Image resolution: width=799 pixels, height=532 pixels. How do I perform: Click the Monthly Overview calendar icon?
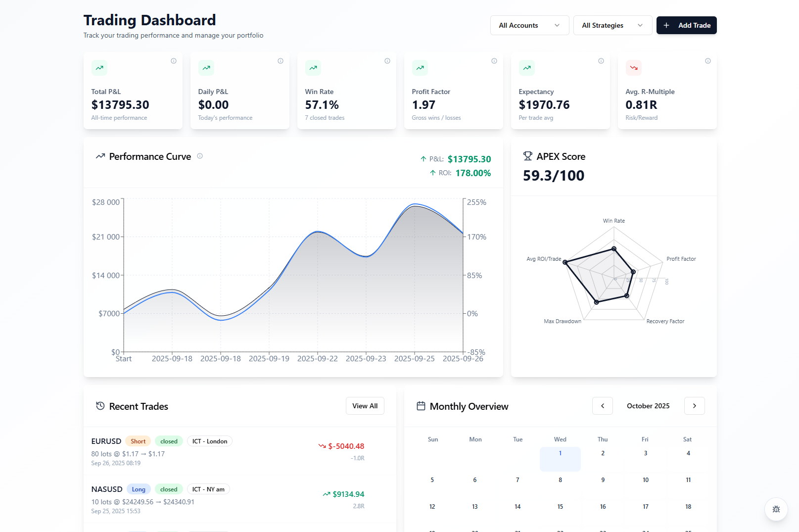421,406
